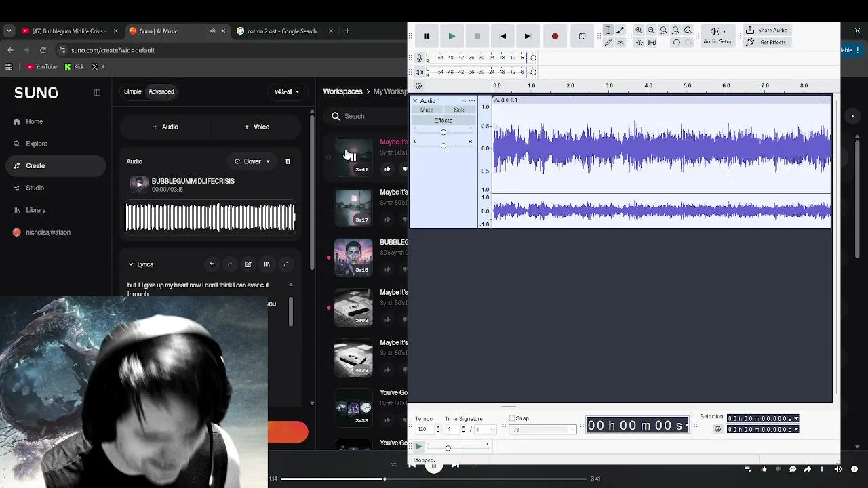Click the + Voice button
Image resolution: width=868 pixels, height=488 pixels.
pyautogui.click(x=256, y=127)
